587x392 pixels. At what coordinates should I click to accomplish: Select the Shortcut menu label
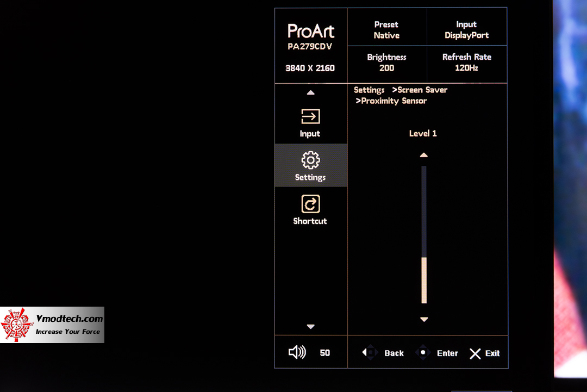coord(310,221)
